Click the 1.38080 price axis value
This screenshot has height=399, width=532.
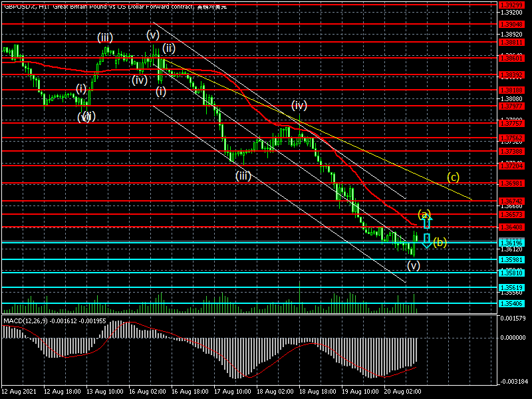[511, 99]
